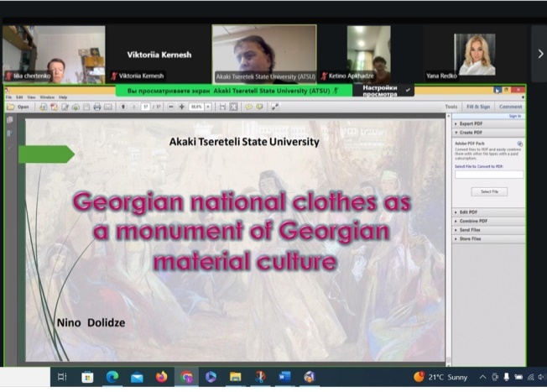Click the Select File to Convert input field
The width and height of the screenshot is (547, 392).
pos(489,175)
